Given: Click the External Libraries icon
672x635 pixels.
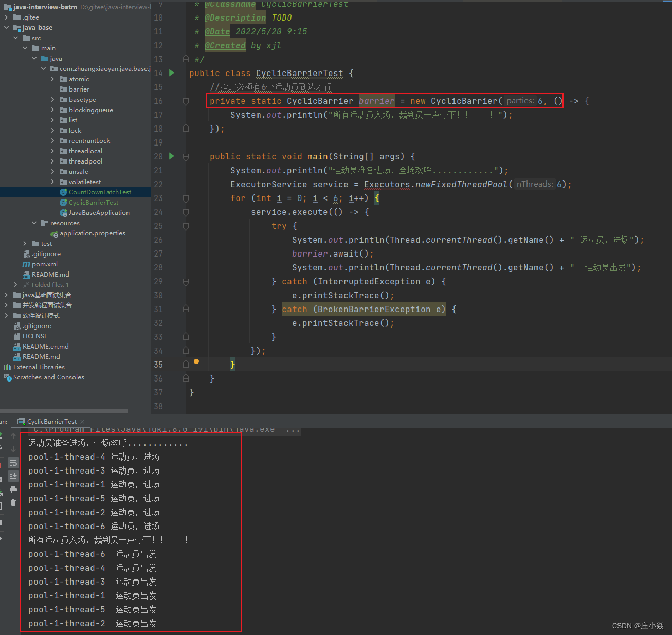Looking at the screenshot, I should click(x=8, y=367).
